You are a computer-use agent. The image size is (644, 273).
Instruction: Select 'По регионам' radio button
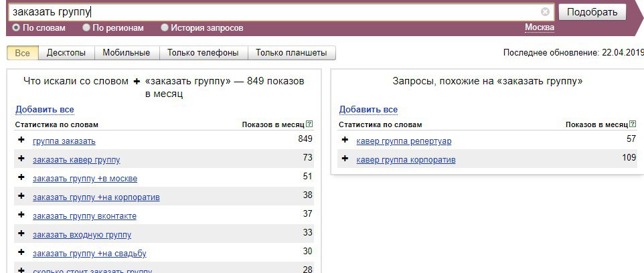(x=86, y=28)
